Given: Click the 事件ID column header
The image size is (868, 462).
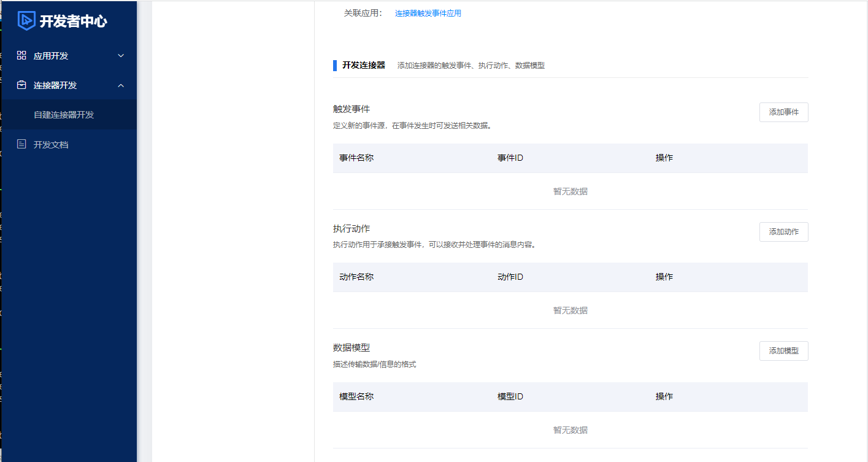Looking at the screenshot, I should 510,158.
